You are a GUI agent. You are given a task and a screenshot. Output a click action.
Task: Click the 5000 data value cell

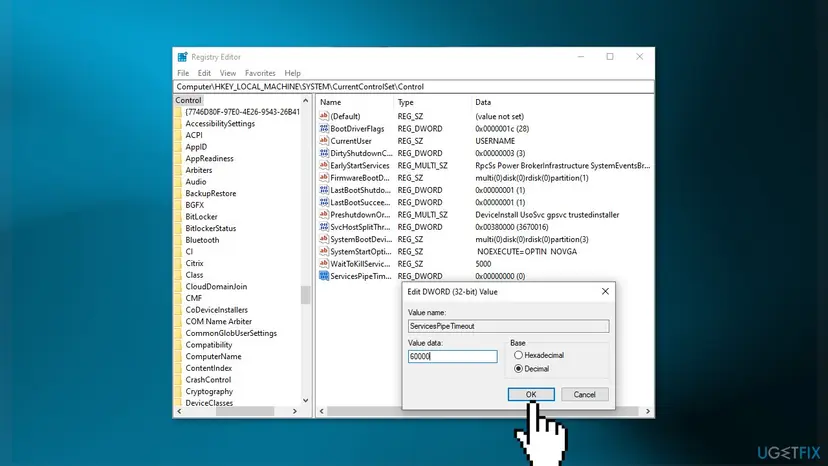(x=483, y=264)
